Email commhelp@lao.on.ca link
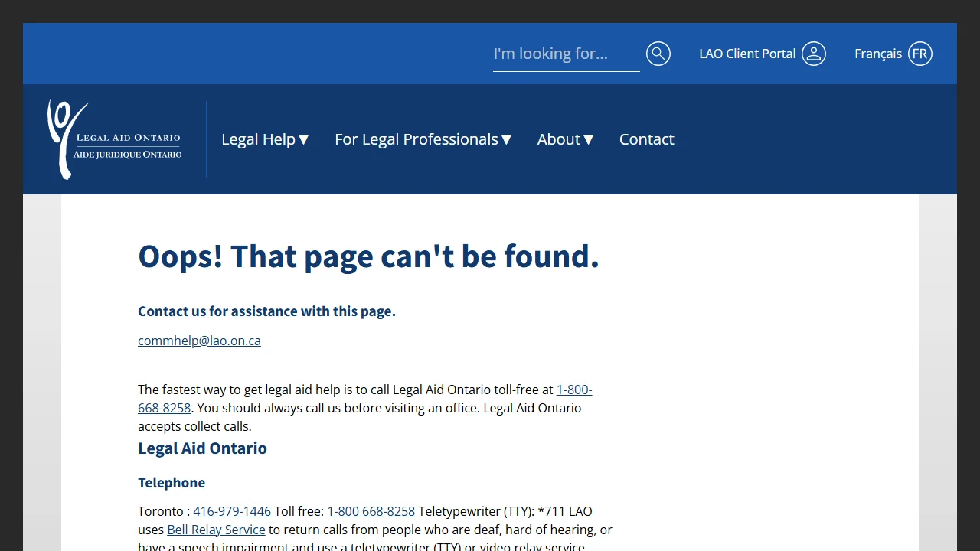980x551 pixels. [x=199, y=341]
